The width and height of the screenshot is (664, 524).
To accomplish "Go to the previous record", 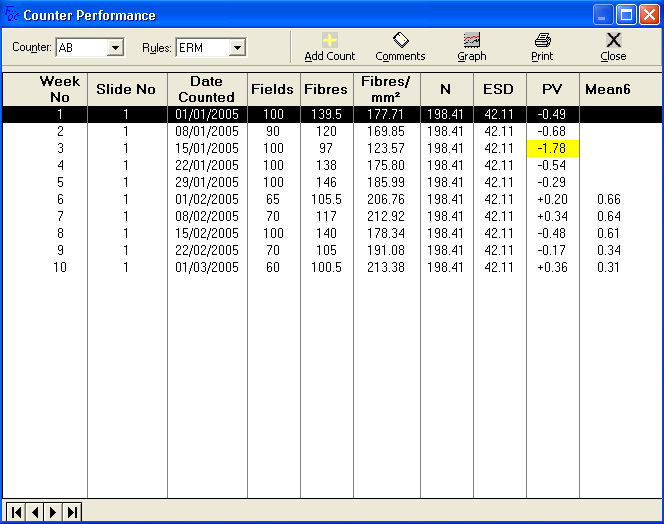I will tap(35, 512).
